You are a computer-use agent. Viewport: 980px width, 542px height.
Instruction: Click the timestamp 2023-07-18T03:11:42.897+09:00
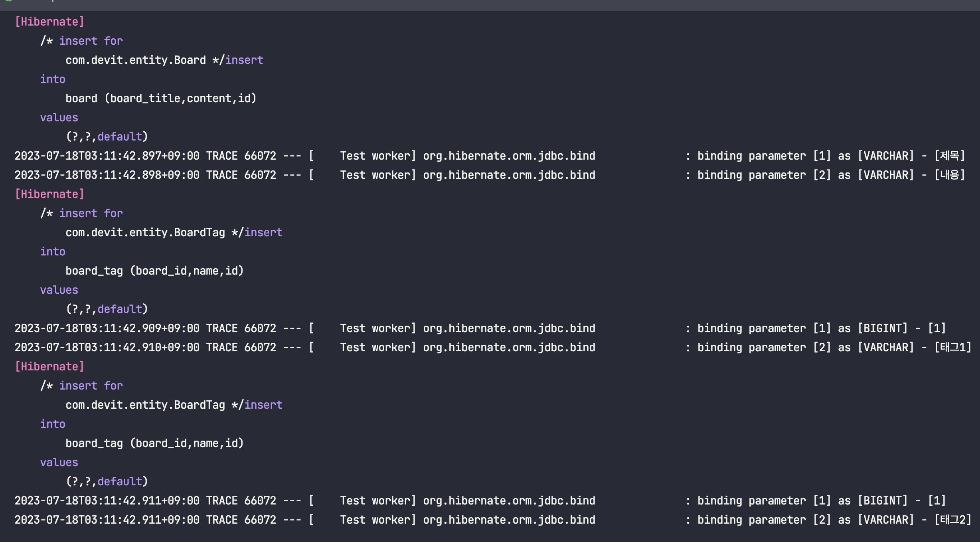click(x=107, y=156)
